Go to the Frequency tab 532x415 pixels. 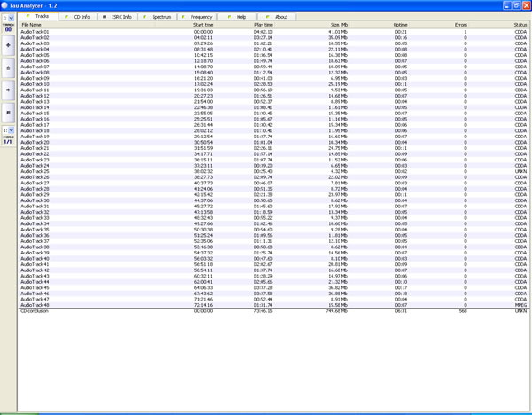(199, 17)
